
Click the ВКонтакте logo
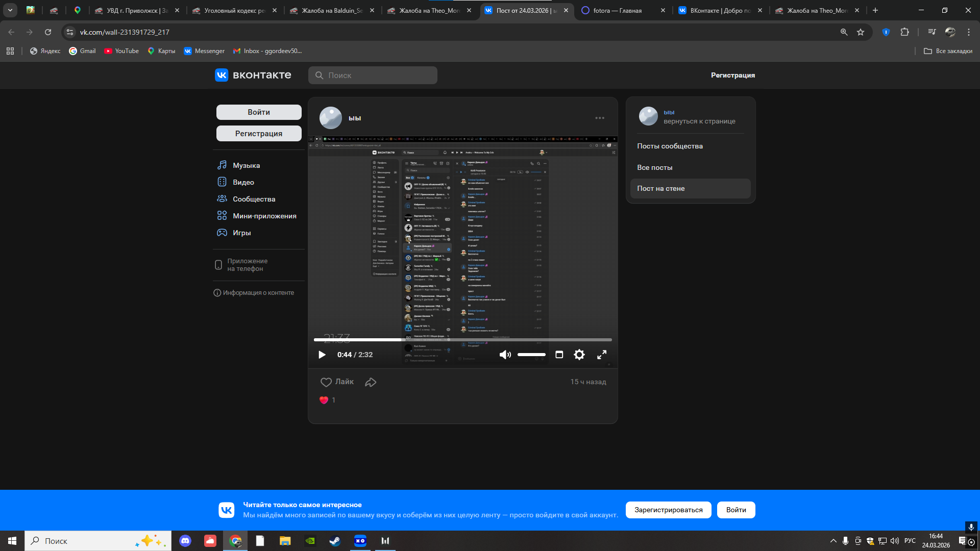[253, 75]
